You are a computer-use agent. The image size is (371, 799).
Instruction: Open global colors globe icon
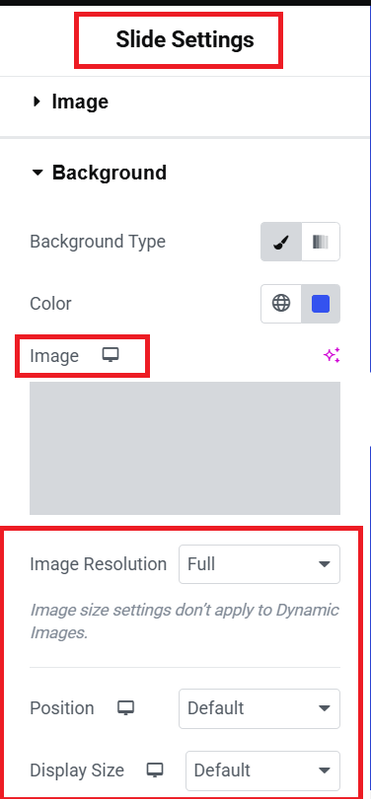(x=281, y=304)
